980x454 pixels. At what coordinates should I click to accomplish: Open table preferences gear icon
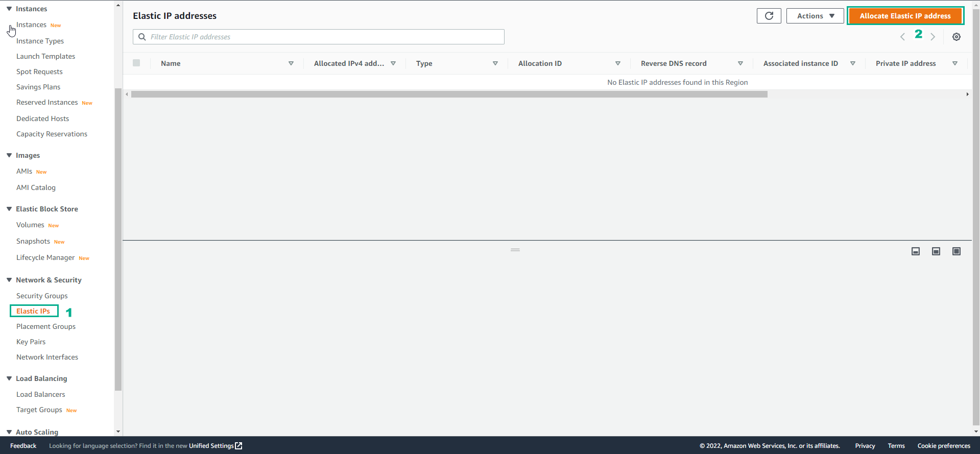pyautogui.click(x=957, y=37)
